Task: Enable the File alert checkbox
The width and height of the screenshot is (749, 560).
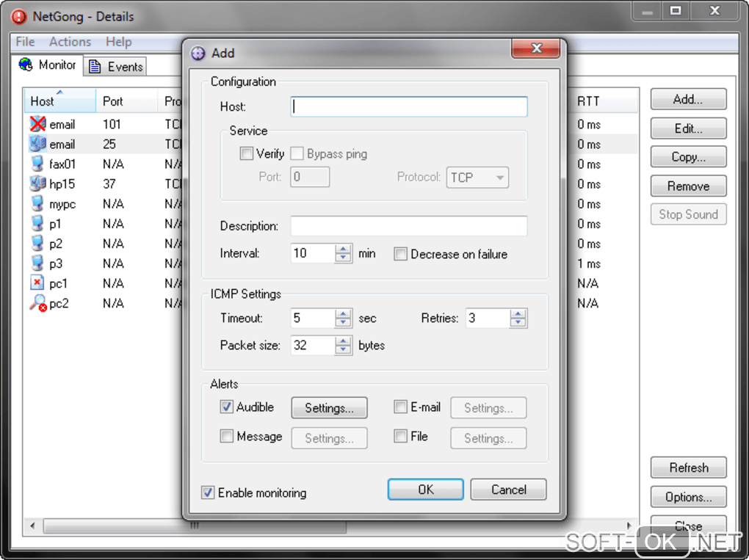Action: pos(400,436)
